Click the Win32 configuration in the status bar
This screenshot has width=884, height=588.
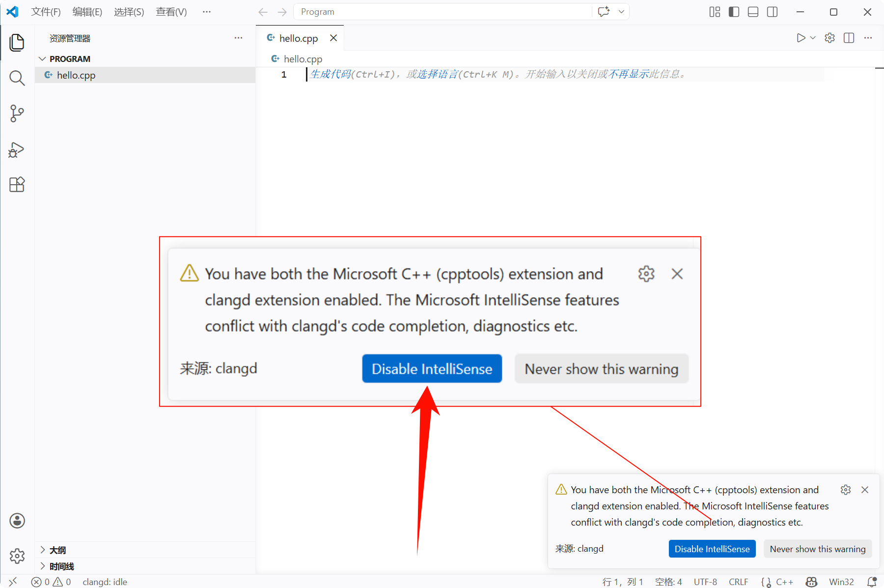click(841, 582)
